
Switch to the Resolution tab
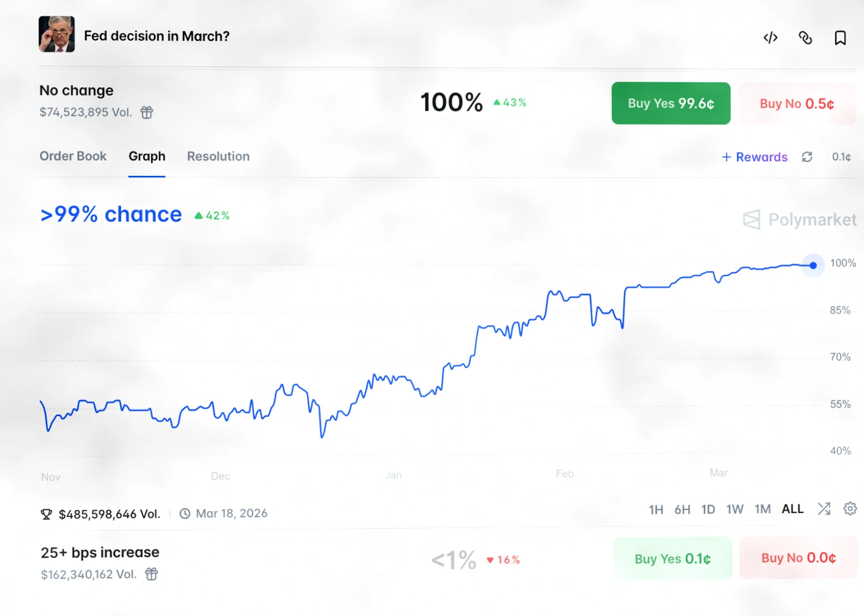click(219, 156)
